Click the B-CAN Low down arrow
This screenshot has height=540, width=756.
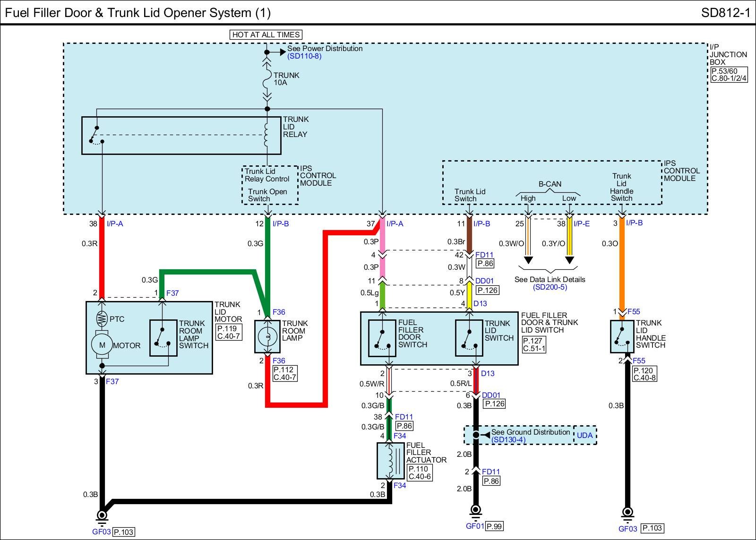[x=569, y=260]
